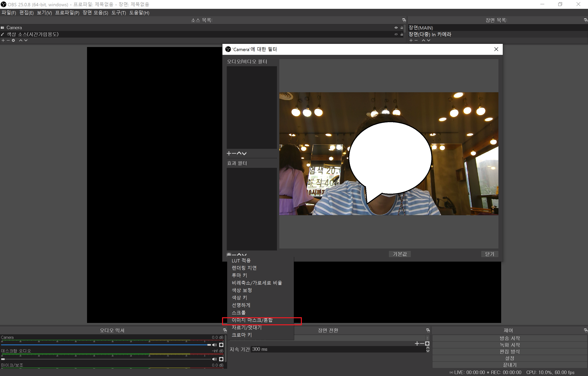Mute the Camera audio channel
The height and width of the screenshot is (376, 588).
click(x=214, y=345)
